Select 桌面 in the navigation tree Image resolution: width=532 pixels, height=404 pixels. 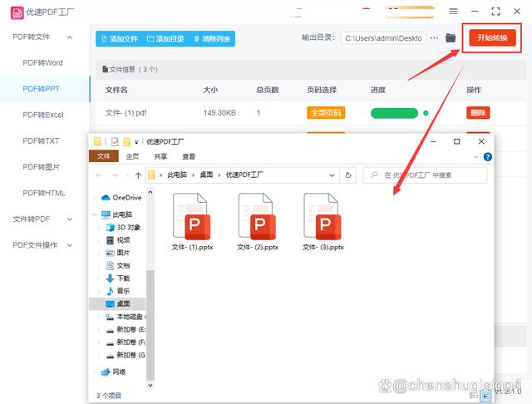(118, 304)
